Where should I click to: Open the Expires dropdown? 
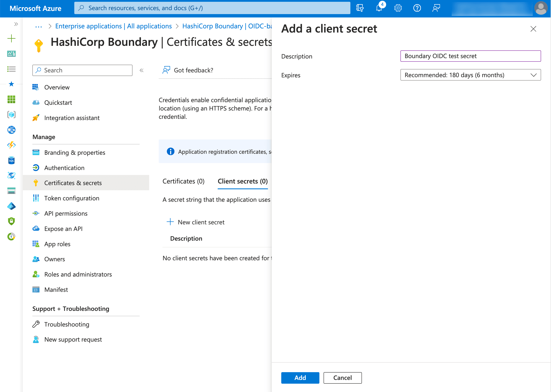[x=471, y=75]
